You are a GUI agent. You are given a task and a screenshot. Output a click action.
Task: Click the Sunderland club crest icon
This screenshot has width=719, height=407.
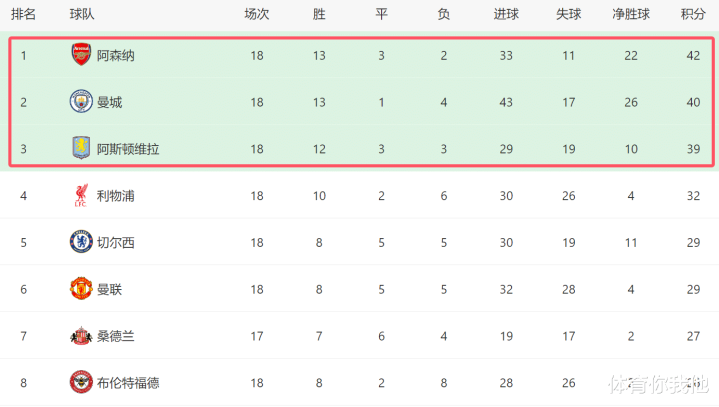(x=81, y=336)
